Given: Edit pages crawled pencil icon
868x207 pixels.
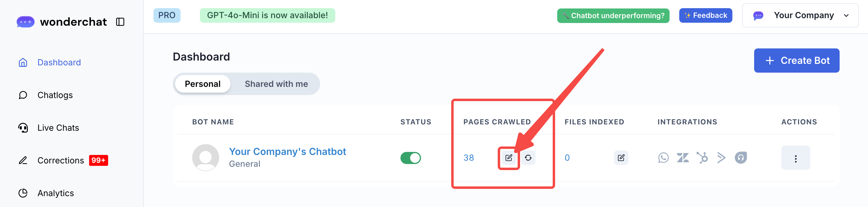Looking at the screenshot, I should pos(509,158).
